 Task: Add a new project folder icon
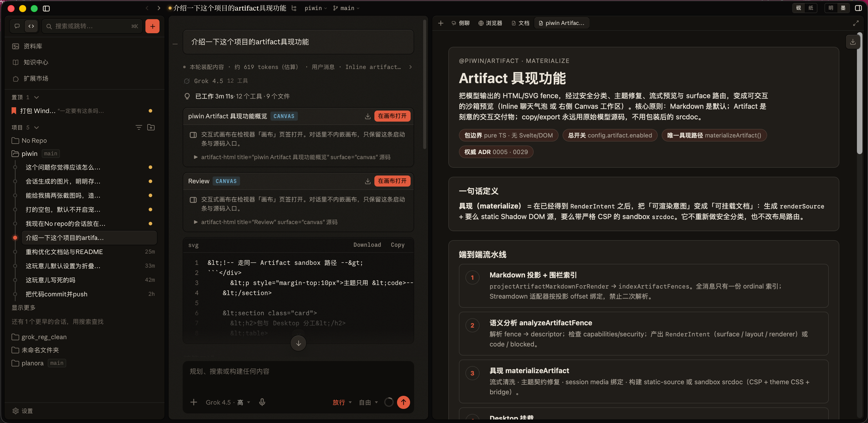pos(151,127)
